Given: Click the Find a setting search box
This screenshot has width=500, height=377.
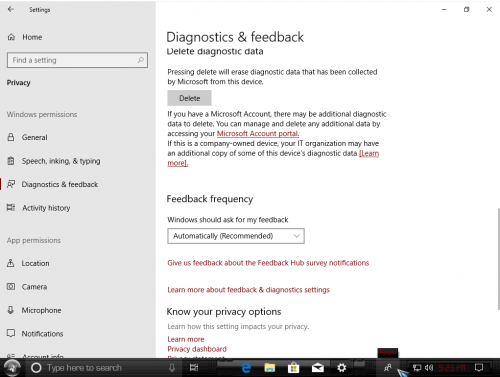Looking at the screenshot, I should click(77, 60).
